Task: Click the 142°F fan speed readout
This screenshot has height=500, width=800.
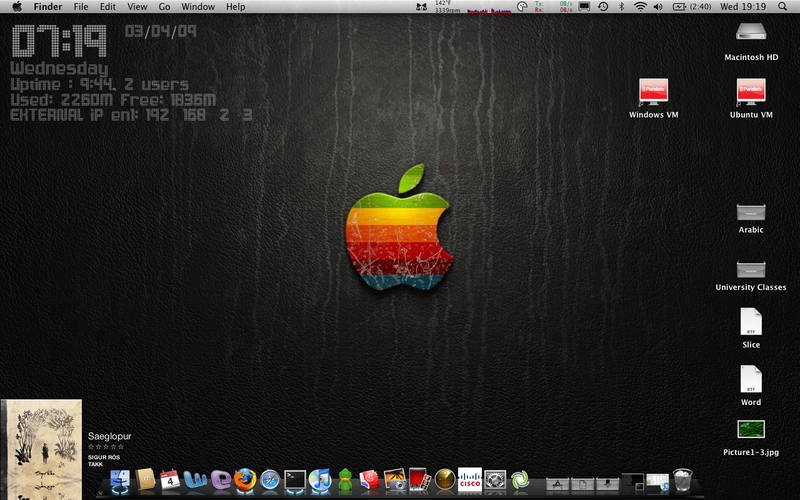Action: point(447,7)
